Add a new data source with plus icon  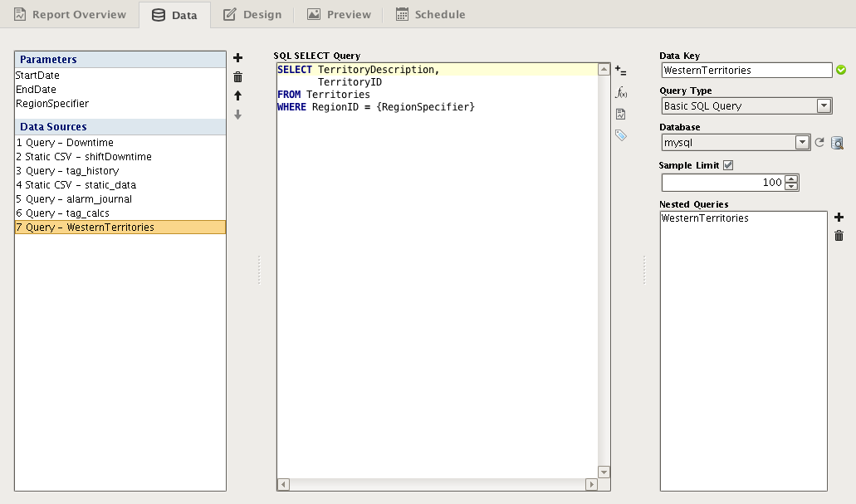pyautogui.click(x=238, y=57)
